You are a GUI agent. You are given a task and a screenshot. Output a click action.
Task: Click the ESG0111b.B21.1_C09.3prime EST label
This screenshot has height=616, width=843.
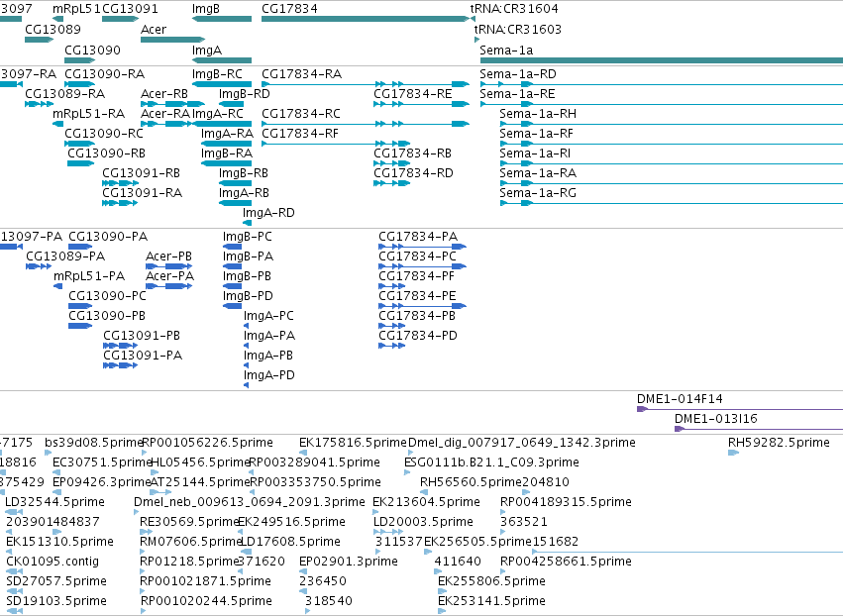point(491,462)
